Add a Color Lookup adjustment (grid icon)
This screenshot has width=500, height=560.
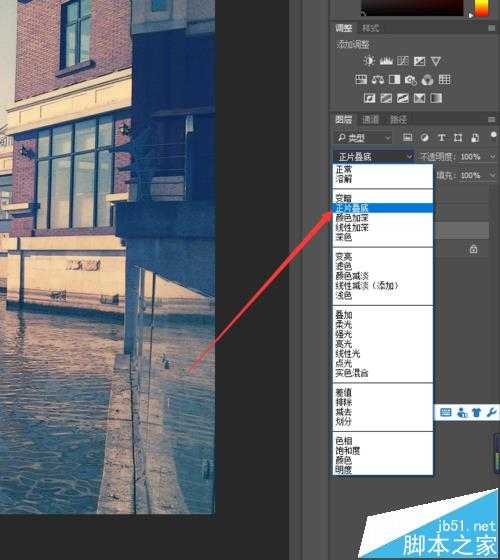444,79
